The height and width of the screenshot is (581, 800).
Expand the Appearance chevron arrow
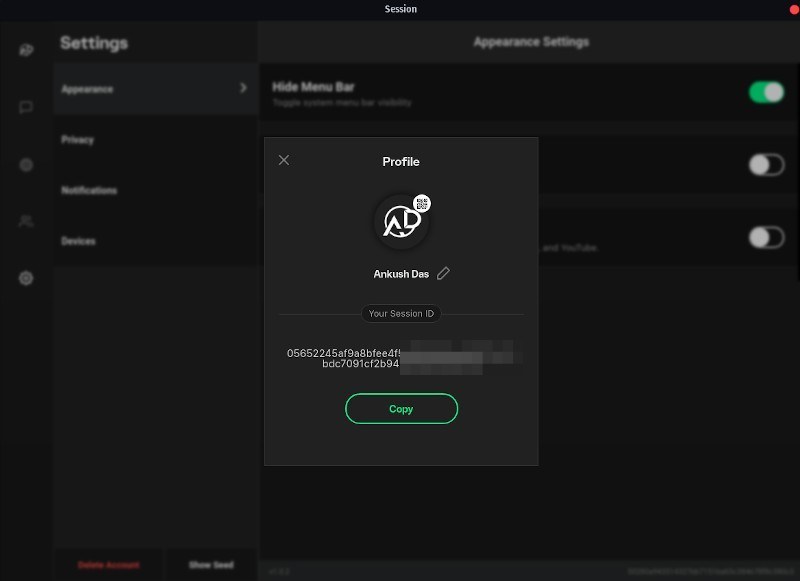click(x=243, y=88)
